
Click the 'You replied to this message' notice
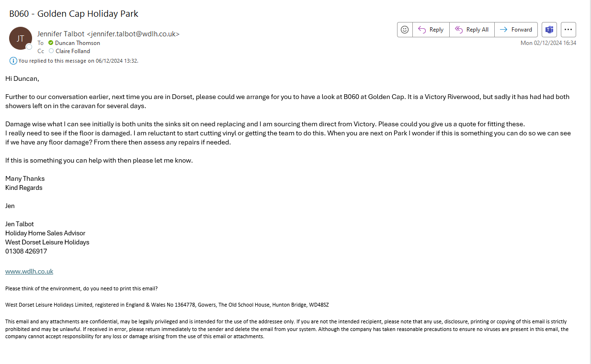pyautogui.click(x=79, y=61)
